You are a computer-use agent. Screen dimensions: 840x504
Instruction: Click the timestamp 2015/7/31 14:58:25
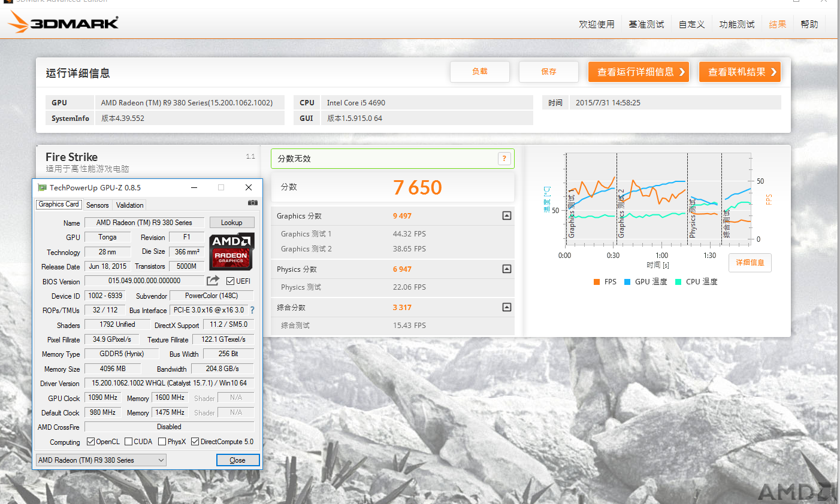[x=608, y=102]
